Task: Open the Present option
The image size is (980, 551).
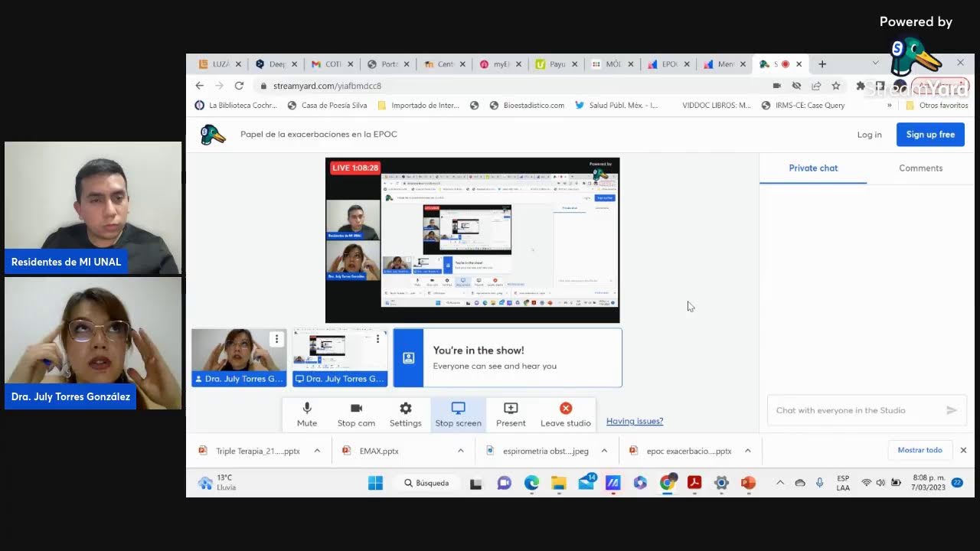Action: click(511, 414)
